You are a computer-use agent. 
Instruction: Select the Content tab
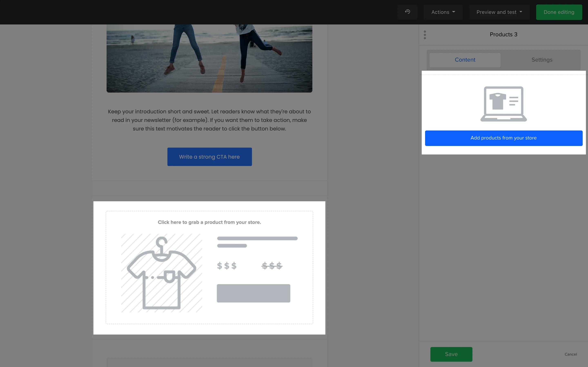(x=465, y=60)
